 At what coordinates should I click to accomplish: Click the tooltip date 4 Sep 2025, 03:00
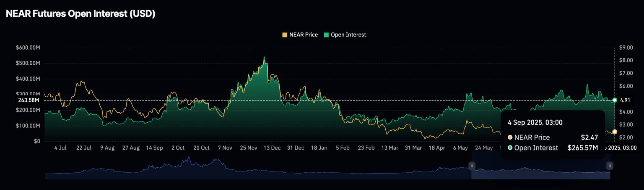click(535, 123)
